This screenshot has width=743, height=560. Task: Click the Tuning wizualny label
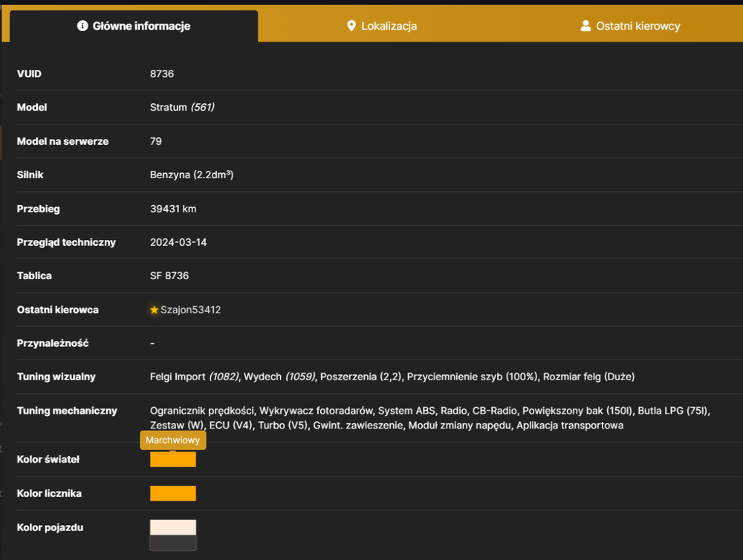pyautogui.click(x=56, y=377)
